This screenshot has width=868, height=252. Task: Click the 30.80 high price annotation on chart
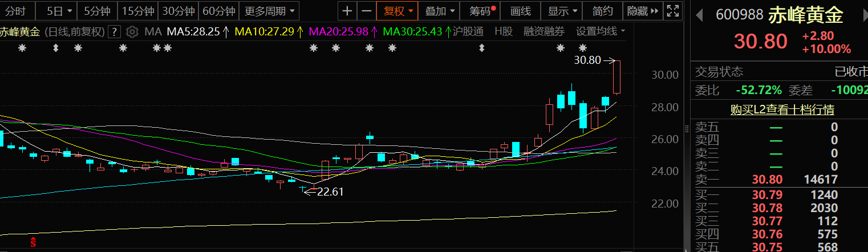pos(587,59)
